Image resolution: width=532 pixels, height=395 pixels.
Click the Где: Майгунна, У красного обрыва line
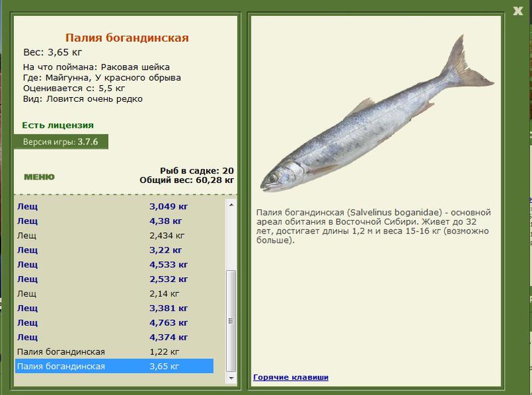click(x=102, y=78)
